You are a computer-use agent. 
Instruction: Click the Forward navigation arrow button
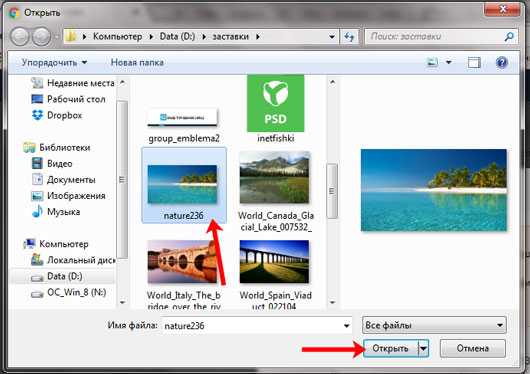point(41,37)
